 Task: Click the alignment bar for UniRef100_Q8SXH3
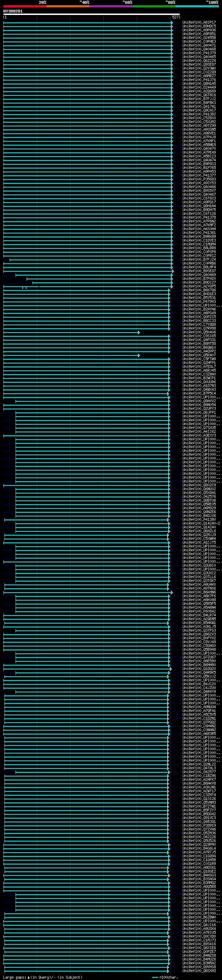click(x=87, y=971)
